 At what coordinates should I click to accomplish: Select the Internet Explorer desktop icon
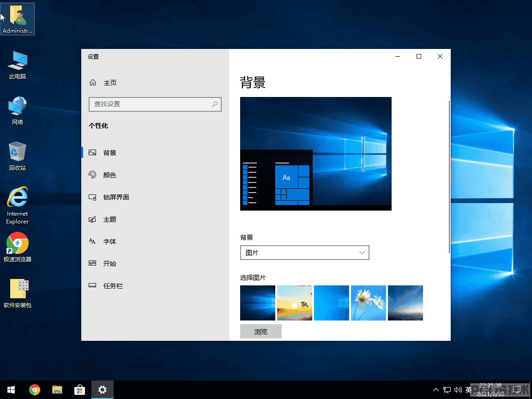click(18, 206)
